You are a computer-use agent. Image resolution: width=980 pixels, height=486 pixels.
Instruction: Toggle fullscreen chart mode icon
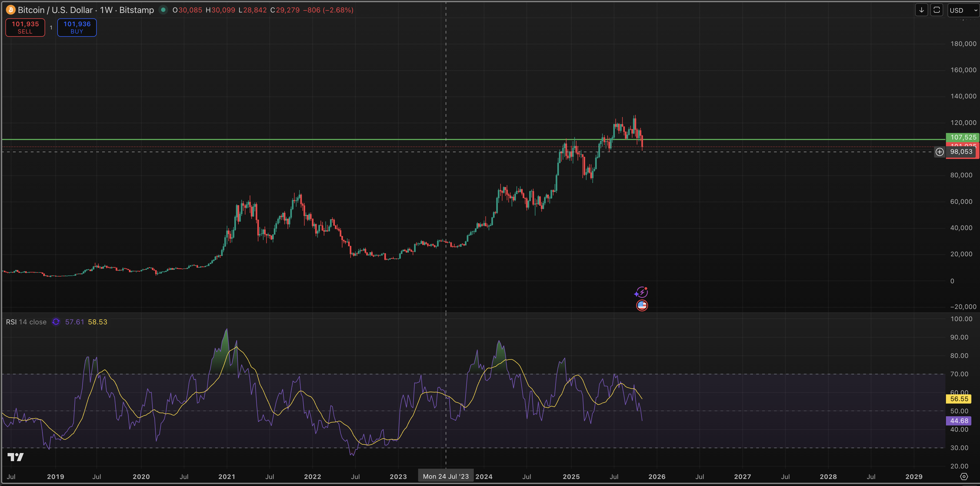coord(937,10)
